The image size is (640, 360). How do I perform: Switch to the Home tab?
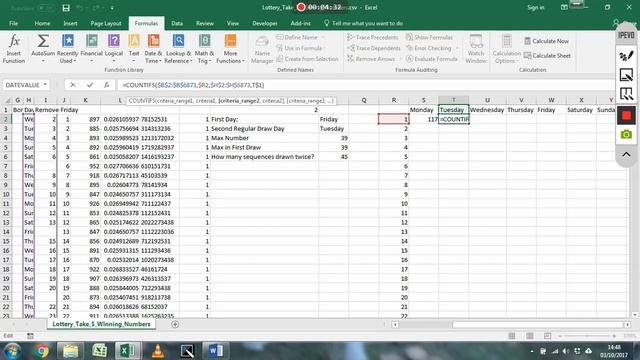pyautogui.click(x=42, y=23)
